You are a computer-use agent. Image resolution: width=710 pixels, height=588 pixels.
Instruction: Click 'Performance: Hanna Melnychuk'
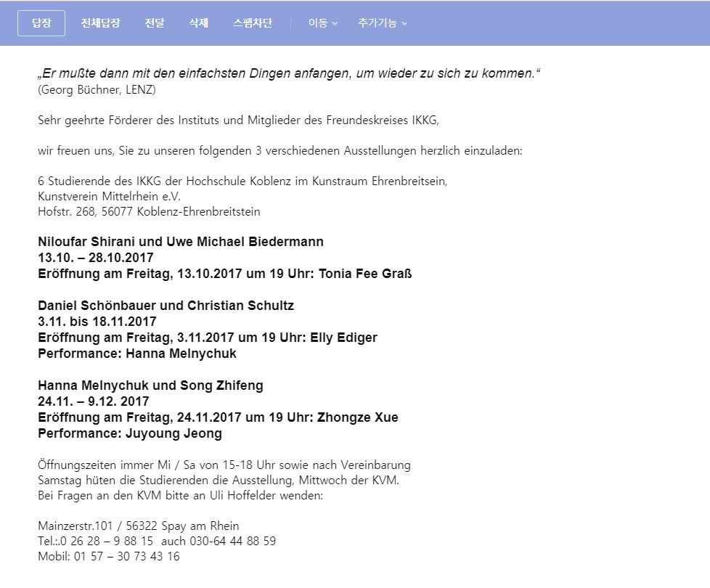[137, 354]
